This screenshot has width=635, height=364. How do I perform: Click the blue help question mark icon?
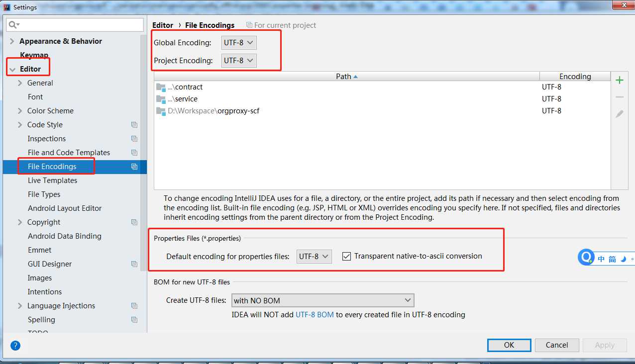click(x=15, y=345)
